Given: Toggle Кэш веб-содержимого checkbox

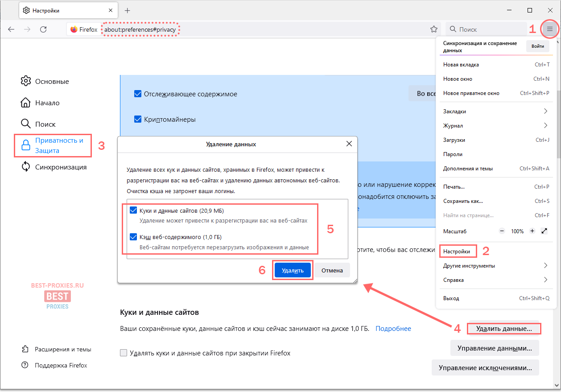Looking at the screenshot, I should [x=133, y=237].
